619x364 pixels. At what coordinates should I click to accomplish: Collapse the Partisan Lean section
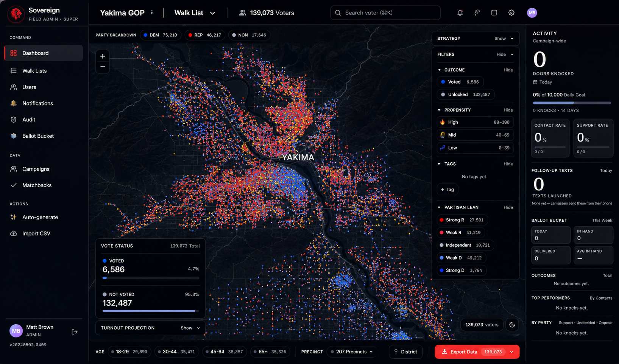pos(508,207)
